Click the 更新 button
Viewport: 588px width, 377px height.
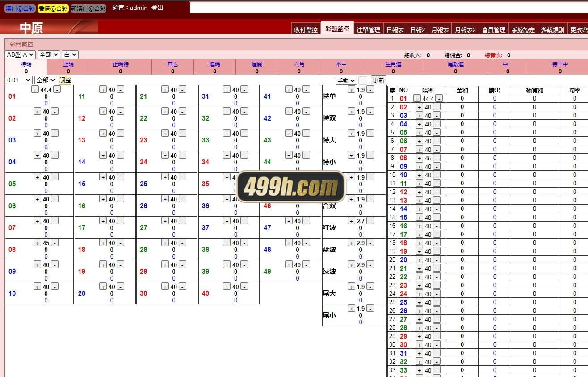[378, 80]
